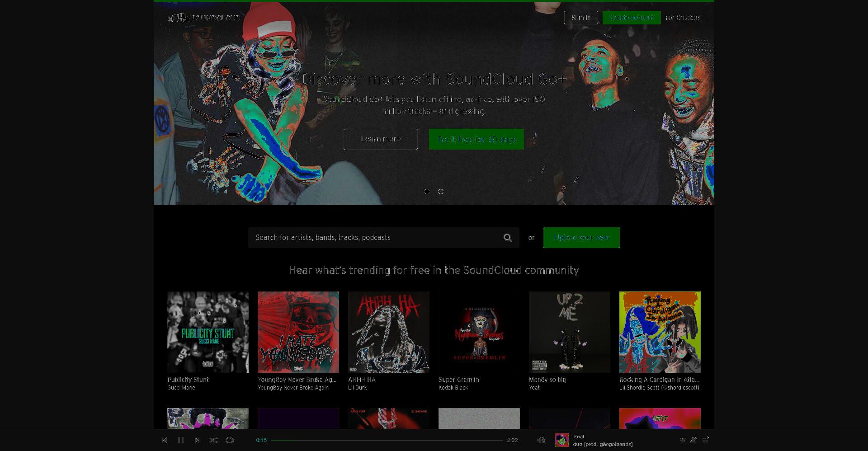This screenshot has width=868, height=451.
Task: Click the Discover more with SoundCloud Go+ heading
Action: click(x=434, y=80)
